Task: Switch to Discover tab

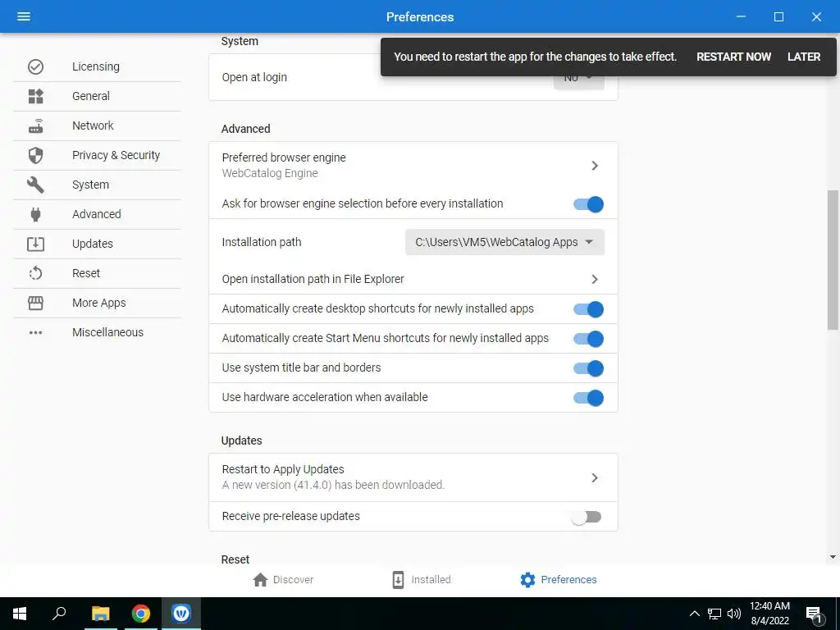Action: [283, 580]
